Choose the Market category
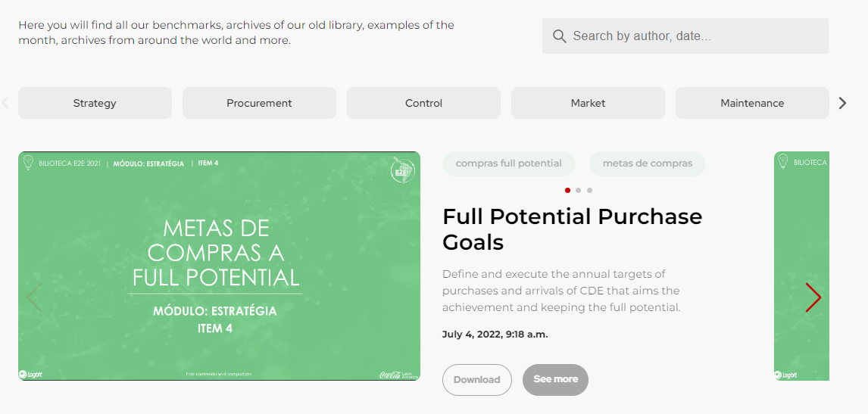868x414 pixels. point(588,103)
